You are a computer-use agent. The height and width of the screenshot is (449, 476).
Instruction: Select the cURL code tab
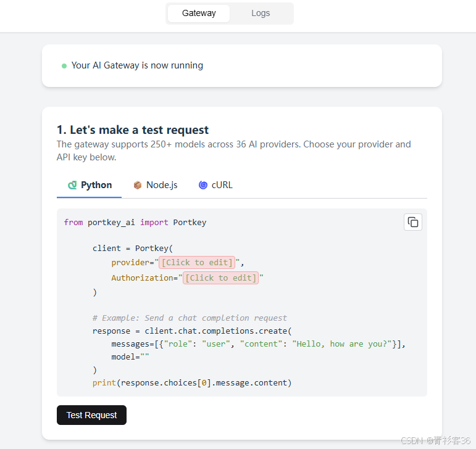215,185
